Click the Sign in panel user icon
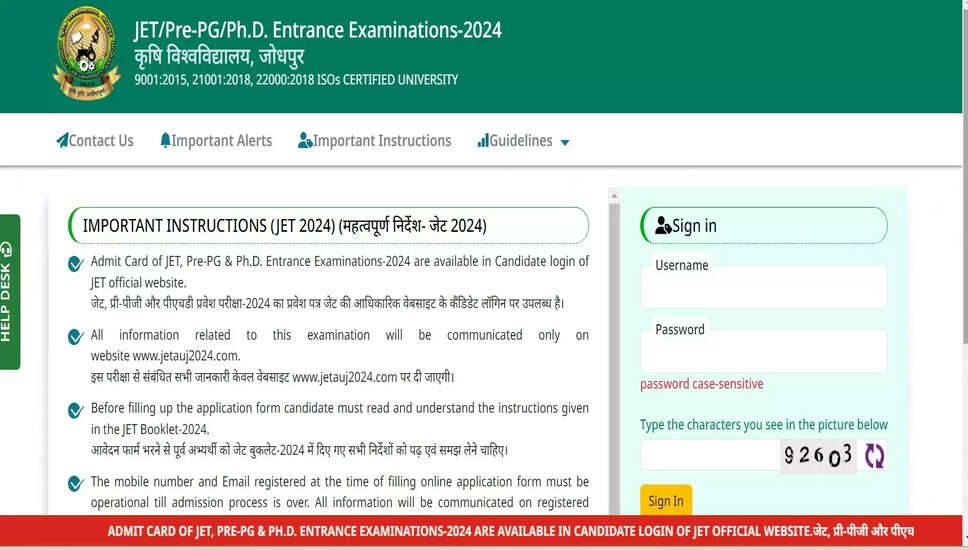 tap(663, 226)
